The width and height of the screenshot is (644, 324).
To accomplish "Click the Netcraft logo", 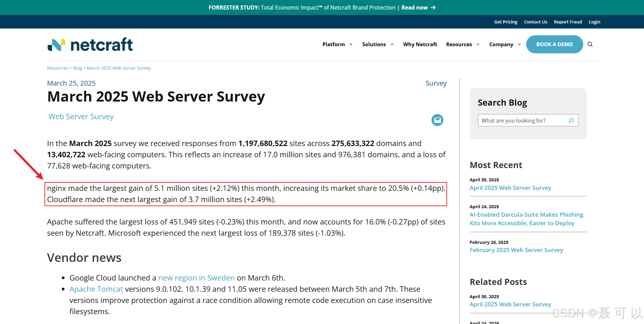I will point(90,44).
